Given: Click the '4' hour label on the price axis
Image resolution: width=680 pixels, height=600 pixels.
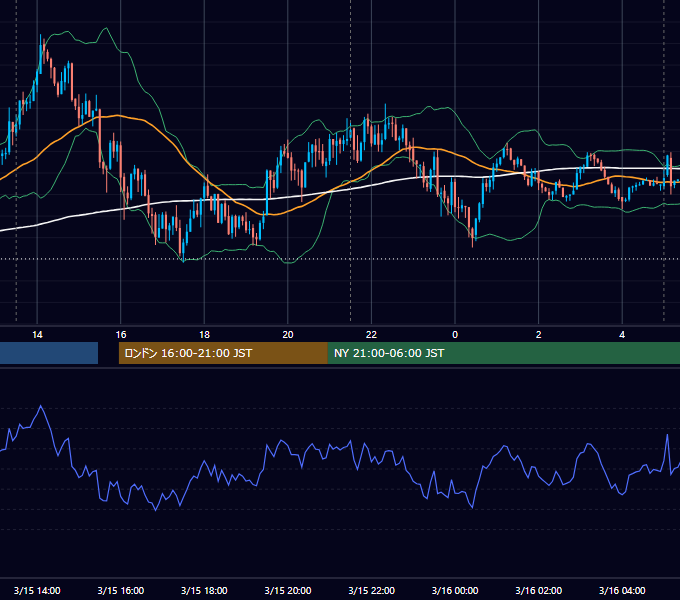Looking at the screenshot, I should click(x=622, y=335).
